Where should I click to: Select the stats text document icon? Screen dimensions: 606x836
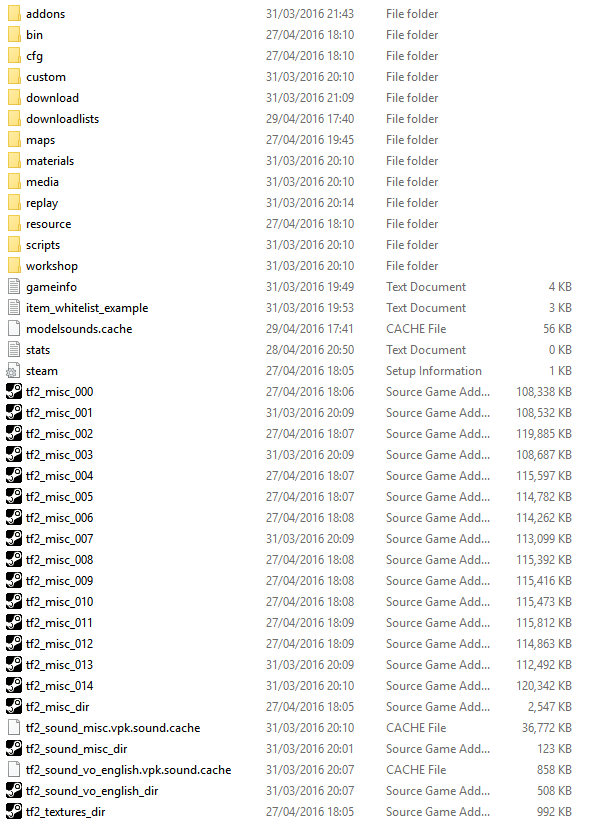click(x=14, y=350)
